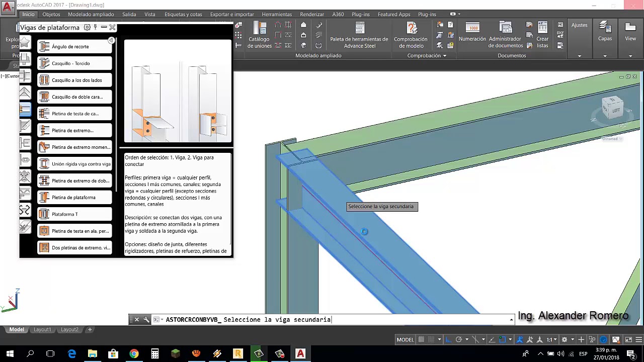Open the Catálogo de uniones
The width and height of the screenshot is (644, 362).
260,35
